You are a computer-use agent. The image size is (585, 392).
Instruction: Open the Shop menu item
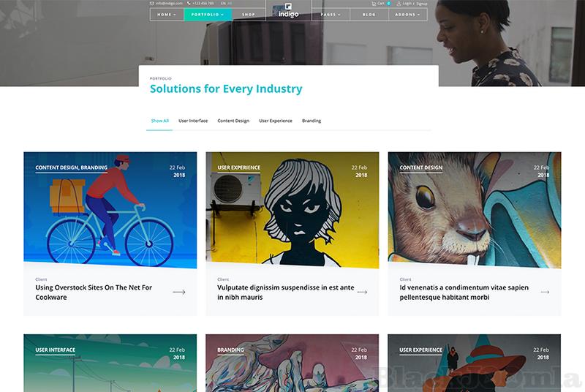[x=249, y=15]
